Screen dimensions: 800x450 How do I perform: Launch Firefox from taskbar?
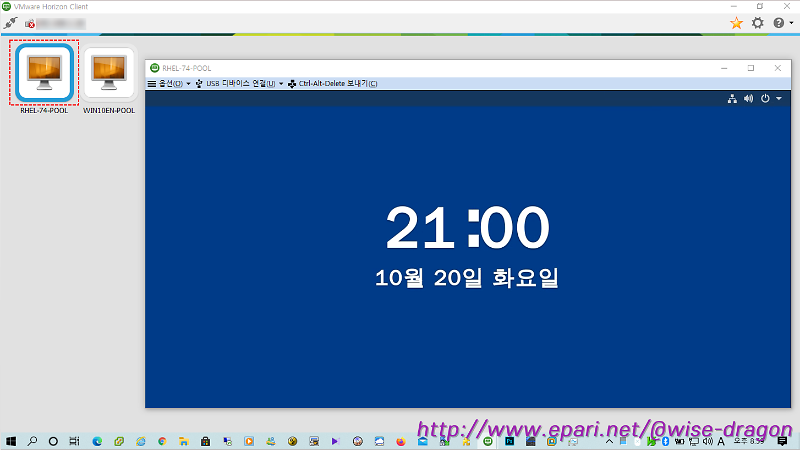click(x=401, y=441)
